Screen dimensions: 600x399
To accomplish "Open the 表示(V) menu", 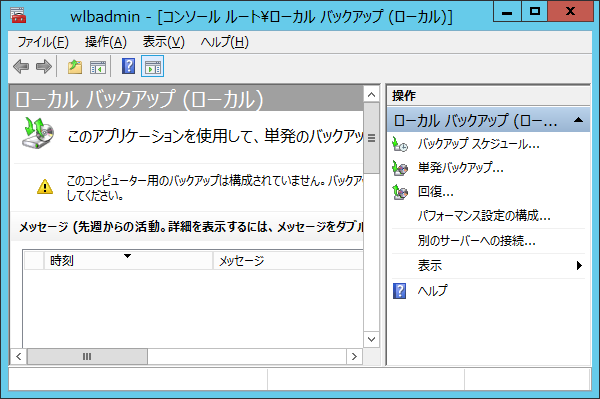I will coord(163,42).
